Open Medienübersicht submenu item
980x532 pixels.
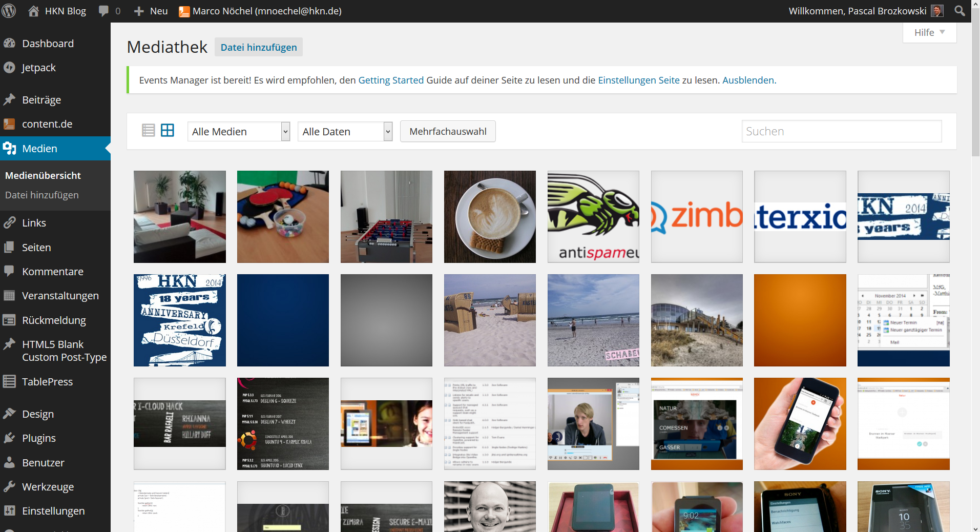pos(43,176)
